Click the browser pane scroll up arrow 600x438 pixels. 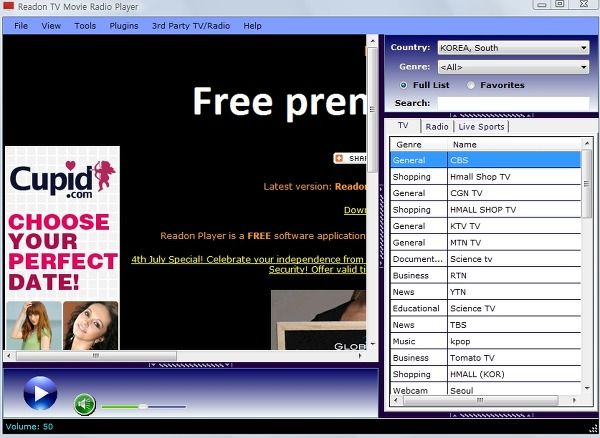coord(372,40)
